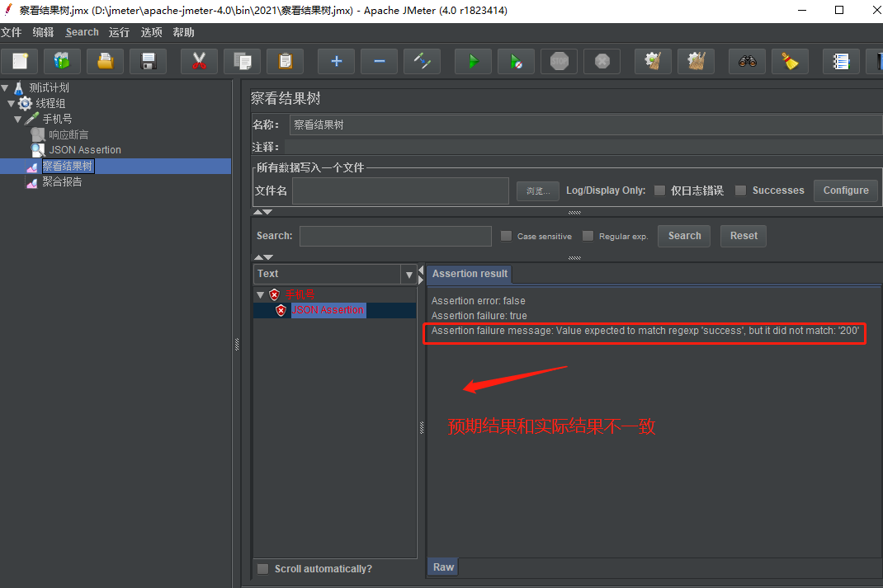Viewport: 883px width, 588px height.
Task: Select JSON Assertion in test plan tree
Action: 84,149
